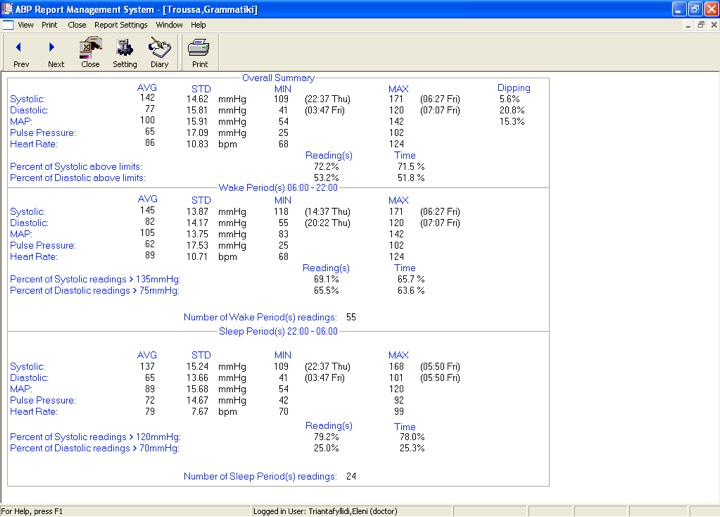Click wake diastolic min time (20:22 Thu)
Screen dimensions: 720x517
(x=327, y=223)
